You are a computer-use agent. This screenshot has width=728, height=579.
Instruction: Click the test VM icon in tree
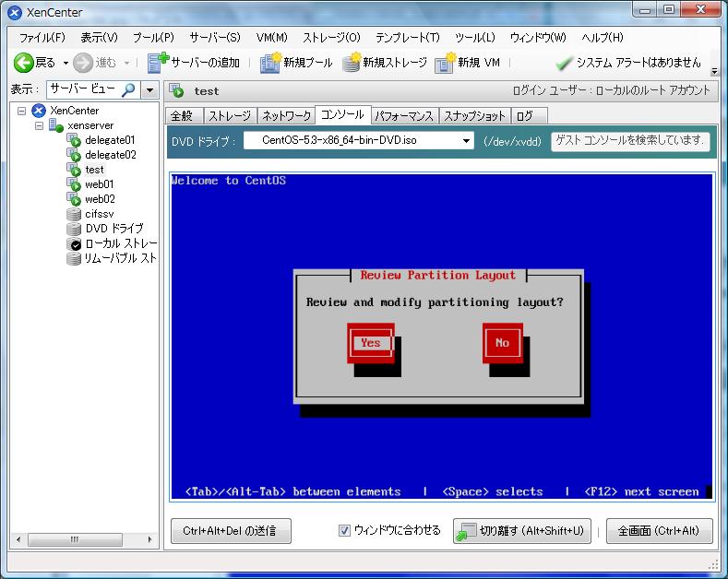pos(74,170)
